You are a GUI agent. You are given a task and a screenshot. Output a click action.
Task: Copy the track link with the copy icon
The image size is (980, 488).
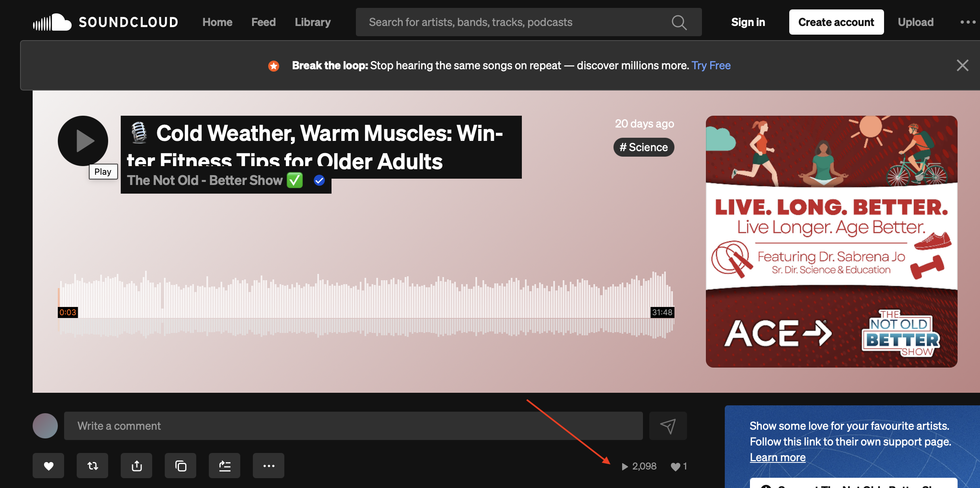click(181, 466)
